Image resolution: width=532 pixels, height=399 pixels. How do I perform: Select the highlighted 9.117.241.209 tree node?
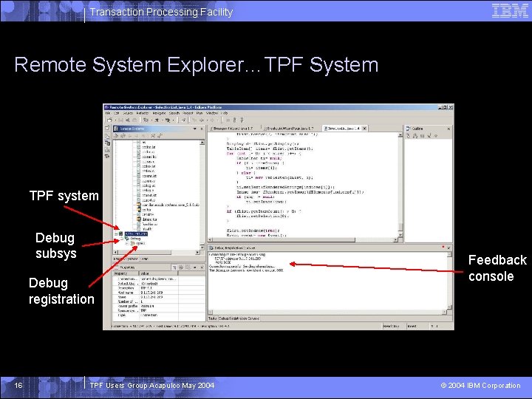click(136, 234)
